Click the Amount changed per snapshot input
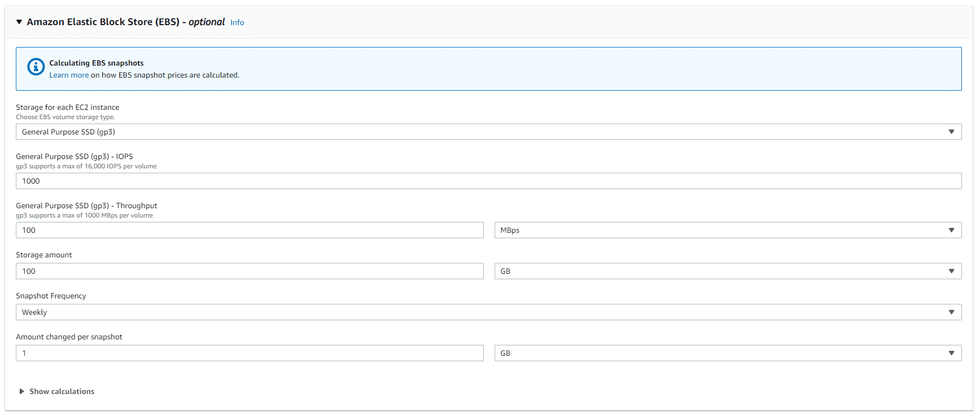 249,353
